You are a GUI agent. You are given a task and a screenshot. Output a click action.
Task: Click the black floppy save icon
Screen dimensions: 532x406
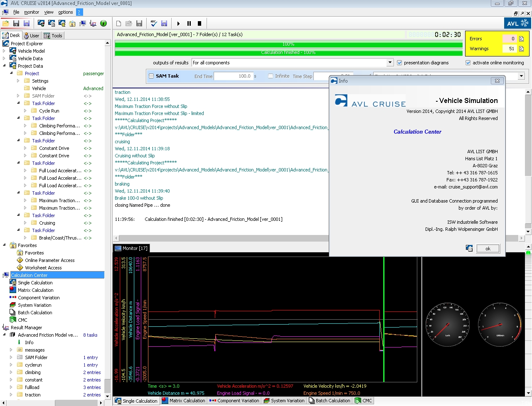[16, 23]
